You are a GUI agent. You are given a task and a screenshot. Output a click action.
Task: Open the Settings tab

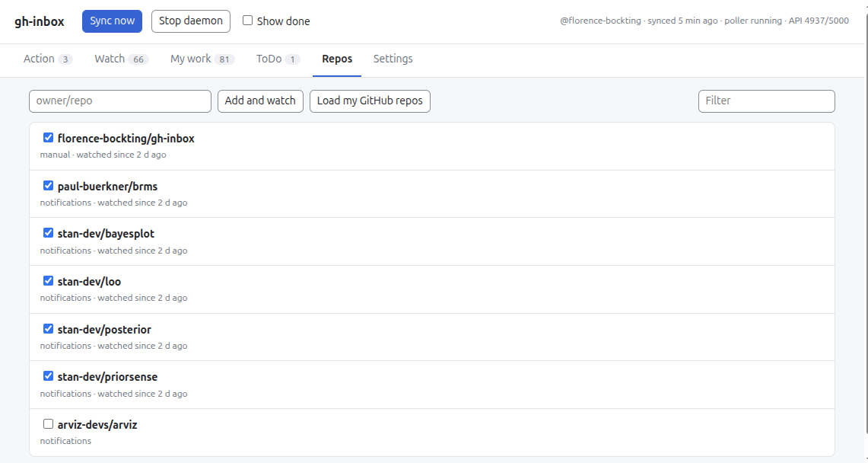393,59
